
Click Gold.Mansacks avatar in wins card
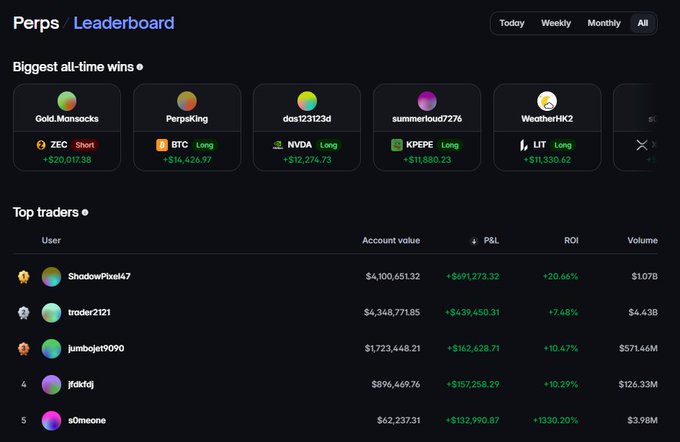coord(67,101)
